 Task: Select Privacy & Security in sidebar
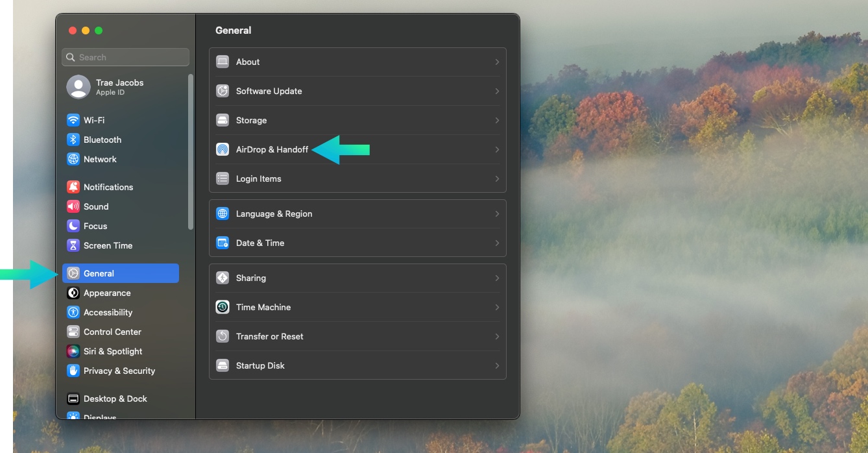119,371
